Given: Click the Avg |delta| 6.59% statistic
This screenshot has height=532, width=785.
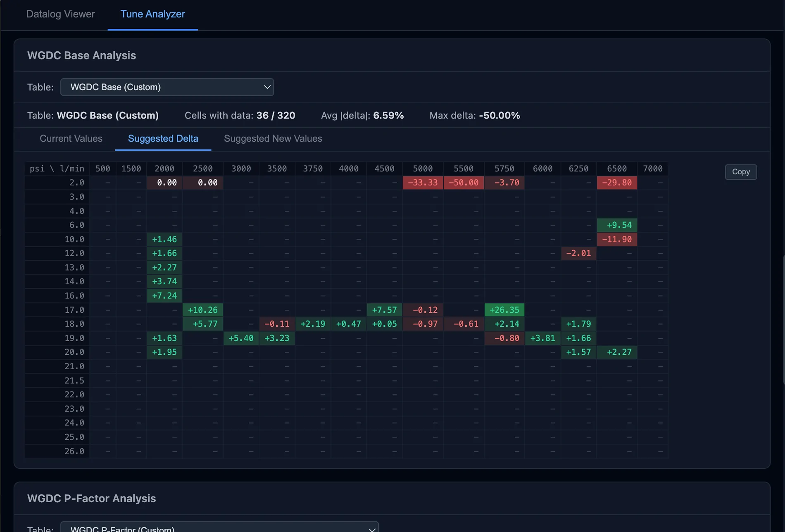Looking at the screenshot, I should (362, 116).
